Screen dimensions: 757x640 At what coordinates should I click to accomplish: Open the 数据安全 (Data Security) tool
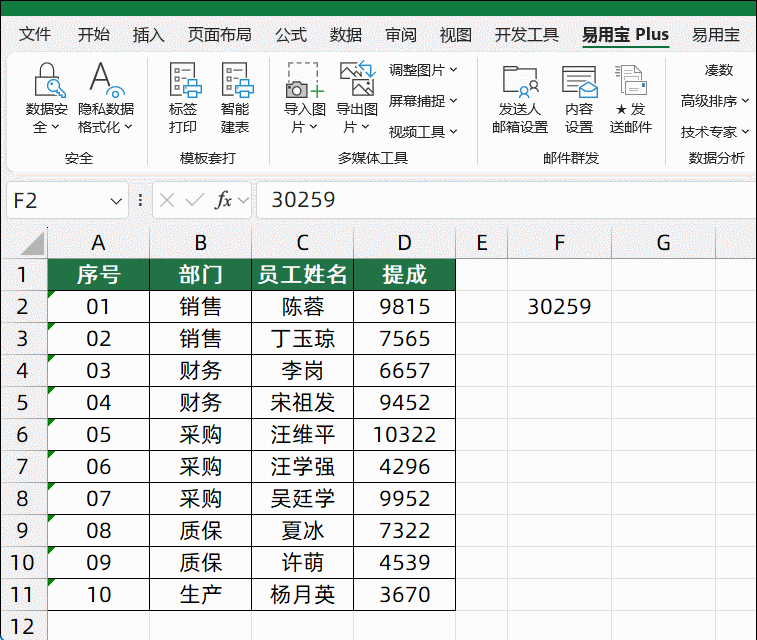pyautogui.click(x=46, y=82)
